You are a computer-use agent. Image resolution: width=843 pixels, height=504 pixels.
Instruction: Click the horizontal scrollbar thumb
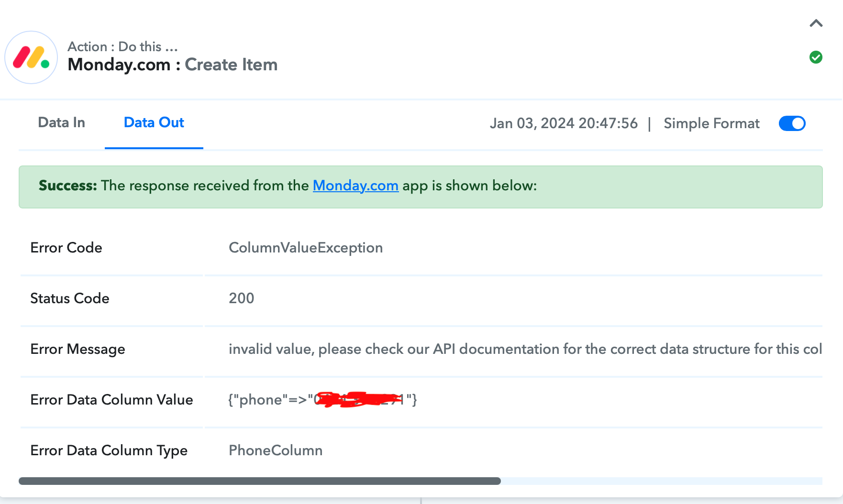coord(260,481)
